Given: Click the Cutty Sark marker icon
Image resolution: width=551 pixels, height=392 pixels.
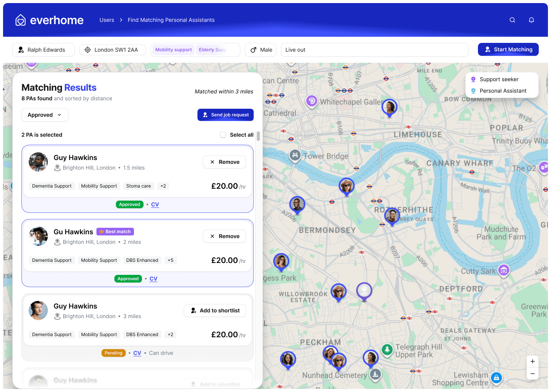Looking at the screenshot, I should 504,271.
